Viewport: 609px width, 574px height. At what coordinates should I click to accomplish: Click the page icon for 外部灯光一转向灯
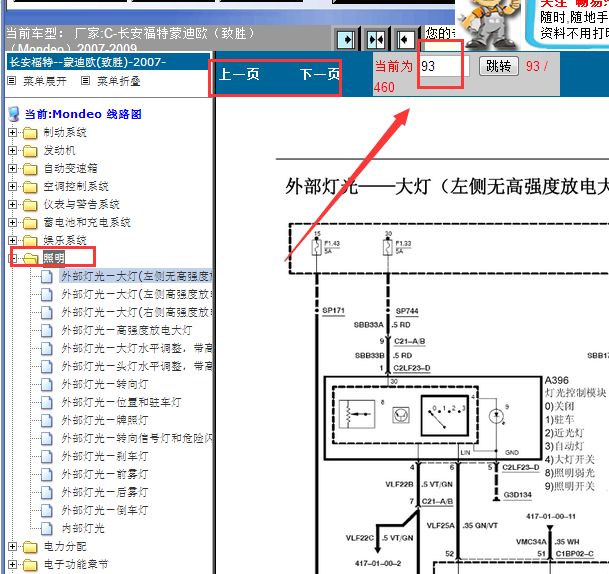[x=47, y=384]
